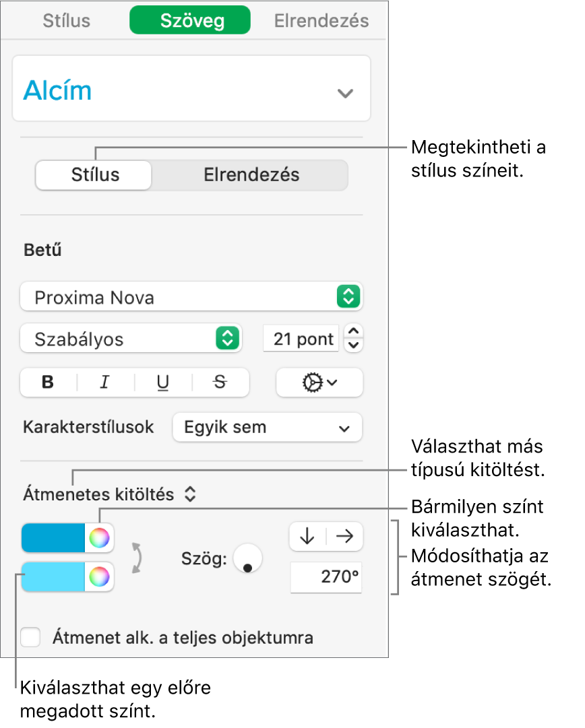Toggle underline formatting
This screenshot has height=728, width=585.
(162, 383)
